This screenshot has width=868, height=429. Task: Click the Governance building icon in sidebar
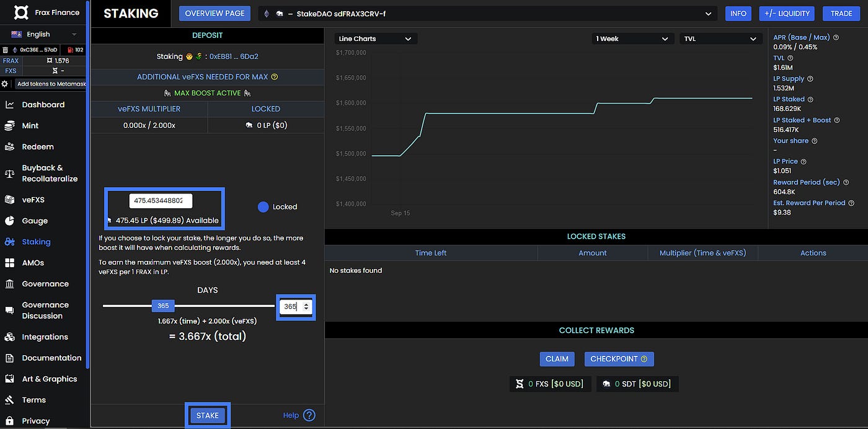coord(9,284)
